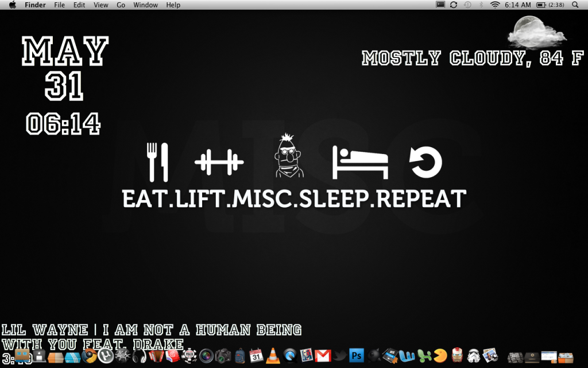The image size is (588, 368).
Task: Click the MAY 31 date widget
Action: click(65, 68)
